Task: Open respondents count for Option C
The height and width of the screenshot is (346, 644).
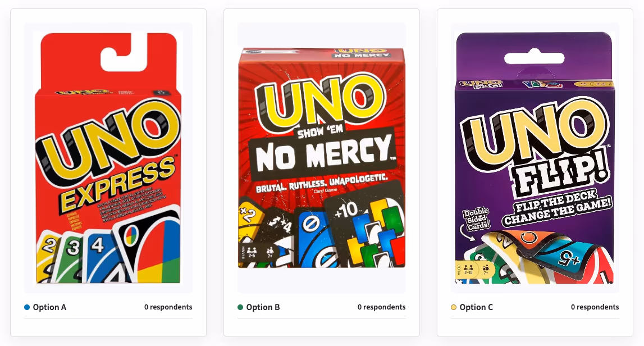Action: [595, 307]
